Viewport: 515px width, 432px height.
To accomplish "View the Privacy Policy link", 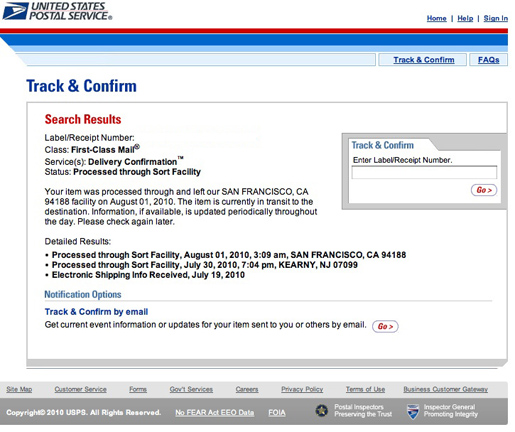I will tap(302, 389).
